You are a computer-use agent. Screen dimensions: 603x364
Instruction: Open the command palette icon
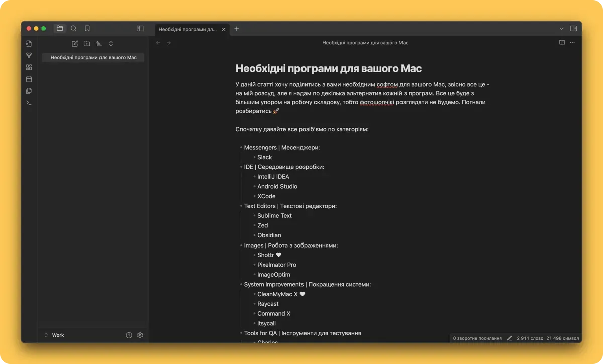[x=29, y=103]
